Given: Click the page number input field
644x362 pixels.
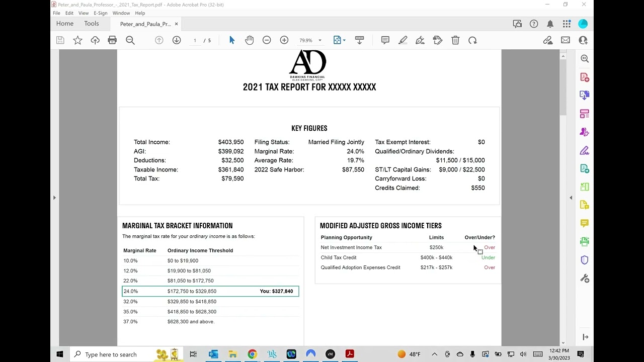Looking at the screenshot, I should (x=195, y=40).
